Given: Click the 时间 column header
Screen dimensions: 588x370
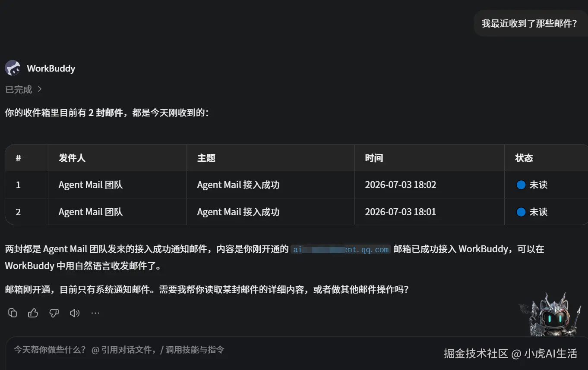Looking at the screenshot, I should (374, 158).
